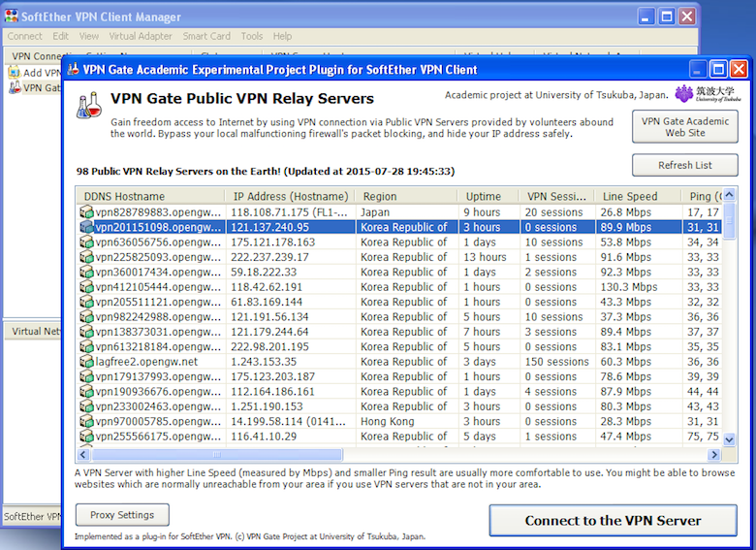Open Edit menu in Client Manager
The height and width of the screenshot is (550, 756).
60,36
